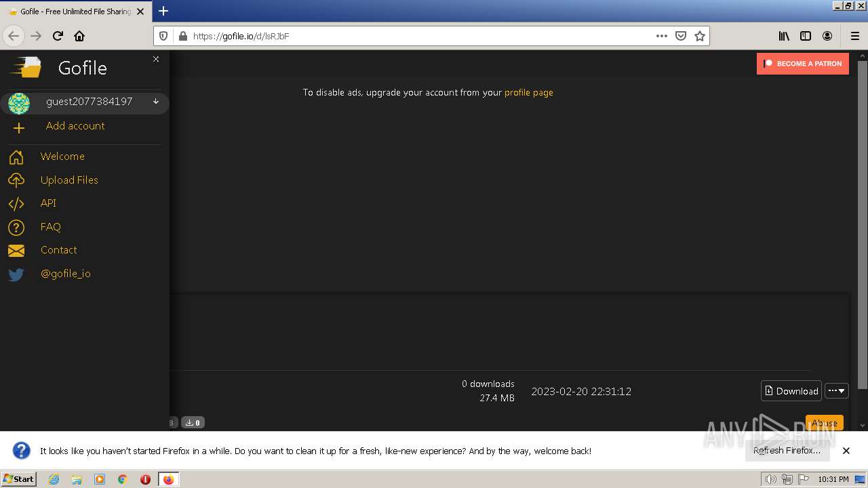Open a new tab with plus button
The image size is (868, 488).
click(x=163, y=11)
